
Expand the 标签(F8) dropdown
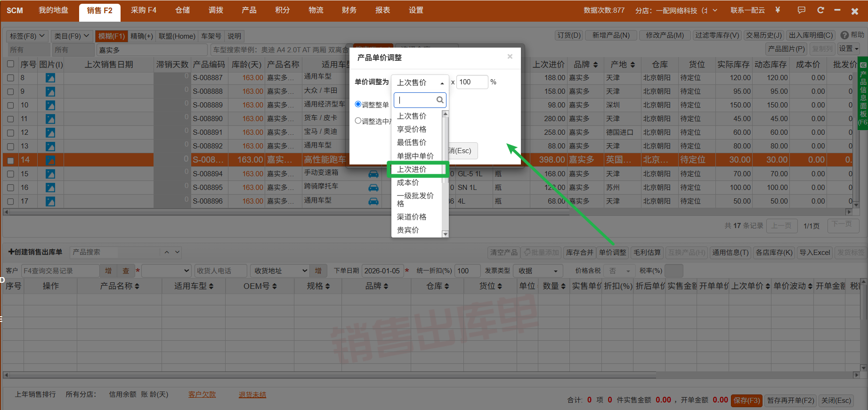pos(27,36)
